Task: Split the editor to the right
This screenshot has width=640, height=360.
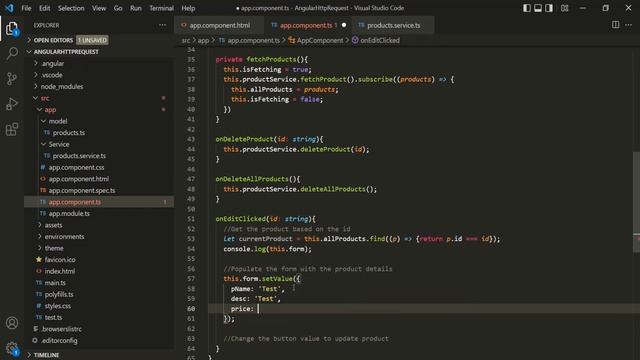Action: coord(616,25)
